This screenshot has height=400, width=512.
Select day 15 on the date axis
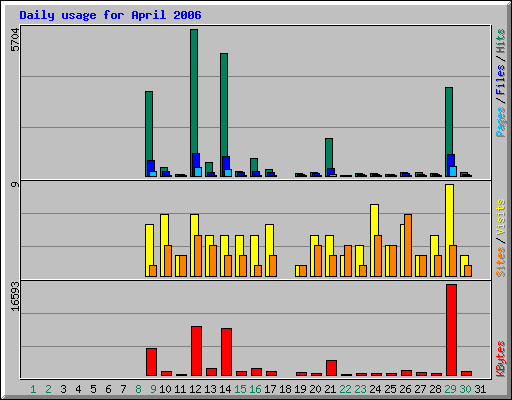coord(240,389)
